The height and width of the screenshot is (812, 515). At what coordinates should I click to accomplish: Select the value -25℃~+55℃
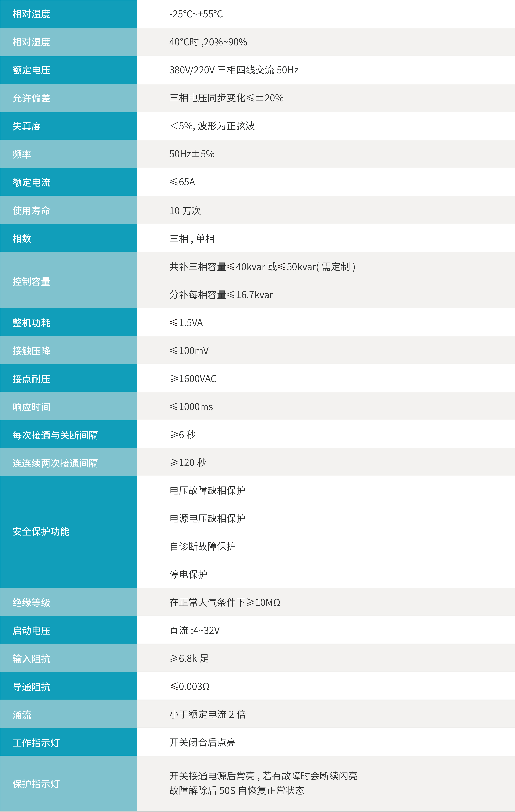tap(196, 14)
